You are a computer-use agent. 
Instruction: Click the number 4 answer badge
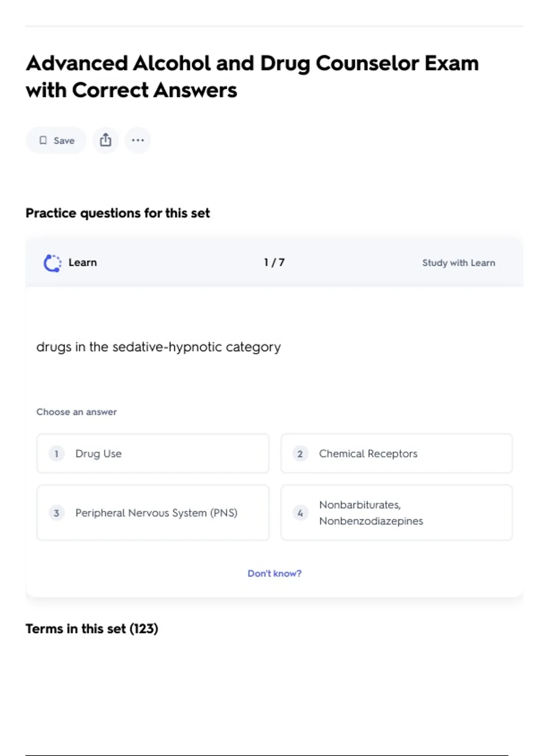(x=300, y=513)
